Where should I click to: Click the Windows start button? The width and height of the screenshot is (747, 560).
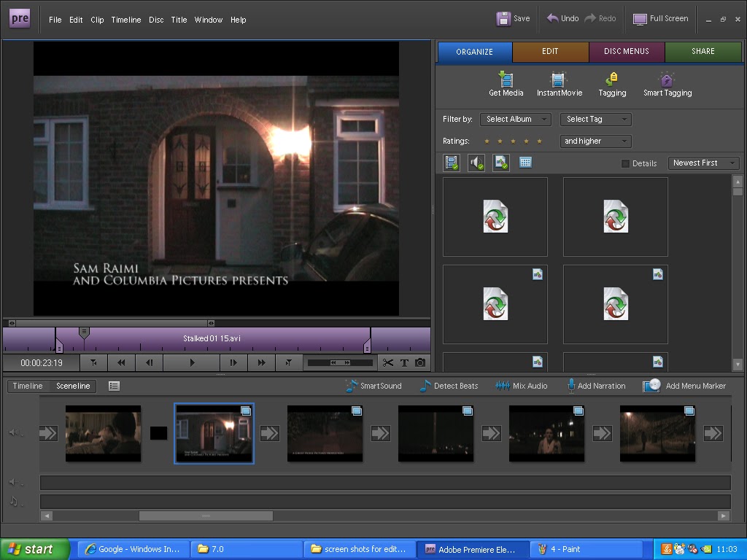pos(34,549)
